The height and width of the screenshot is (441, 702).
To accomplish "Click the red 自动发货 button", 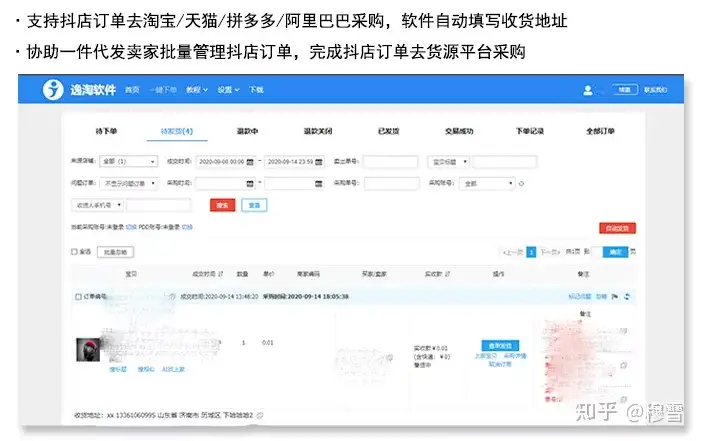I will 617,228.
